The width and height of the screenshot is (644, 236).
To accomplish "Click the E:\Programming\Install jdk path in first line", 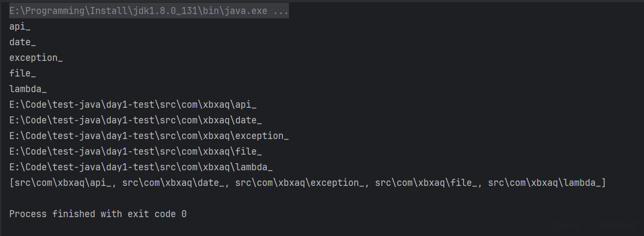I will coord(138,11).
